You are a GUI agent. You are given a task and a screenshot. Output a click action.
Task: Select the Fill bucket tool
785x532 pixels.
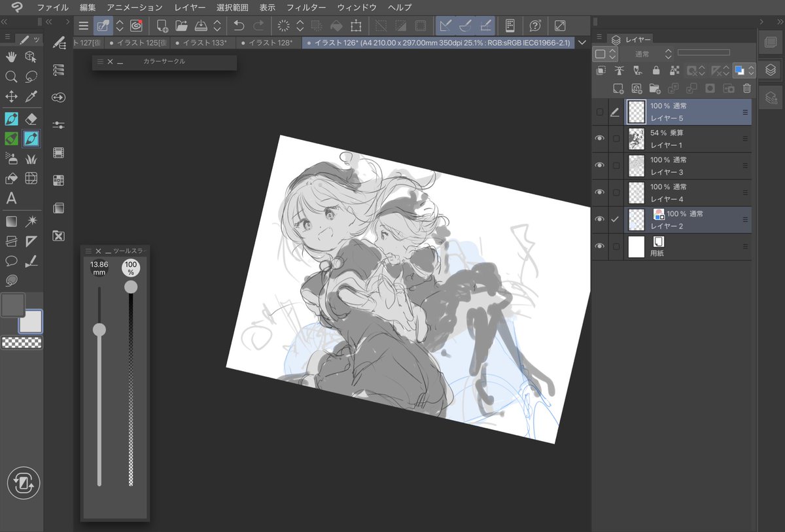pyautogui.click(x=11, y=178)
